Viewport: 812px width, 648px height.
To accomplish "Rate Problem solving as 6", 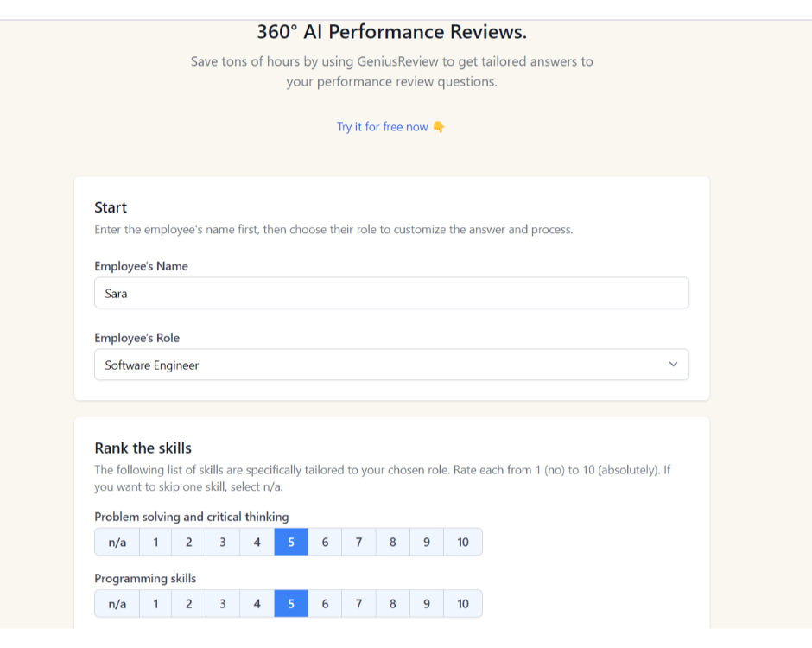I will [x=325, y=542].
